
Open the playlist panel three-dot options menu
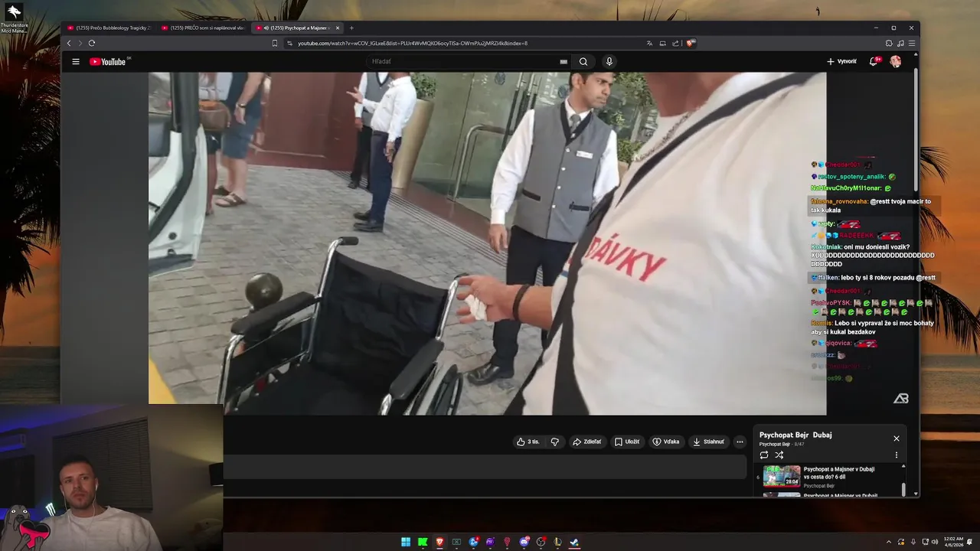[x=897, y=455]
